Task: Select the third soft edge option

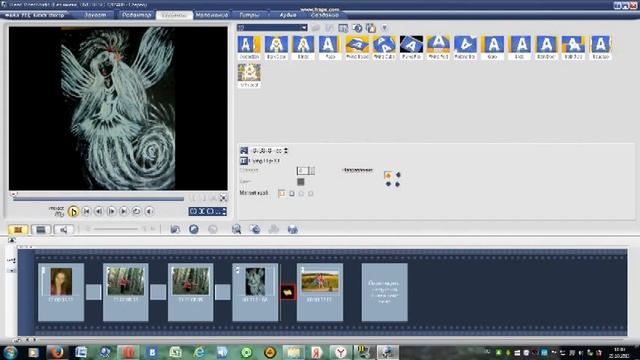Action: coord(301,193)
